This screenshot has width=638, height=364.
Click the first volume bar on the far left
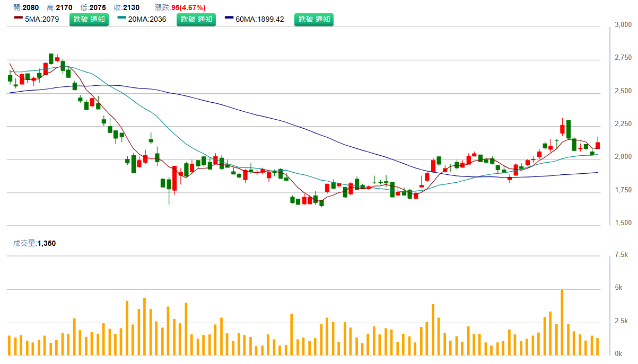(9, 345)
